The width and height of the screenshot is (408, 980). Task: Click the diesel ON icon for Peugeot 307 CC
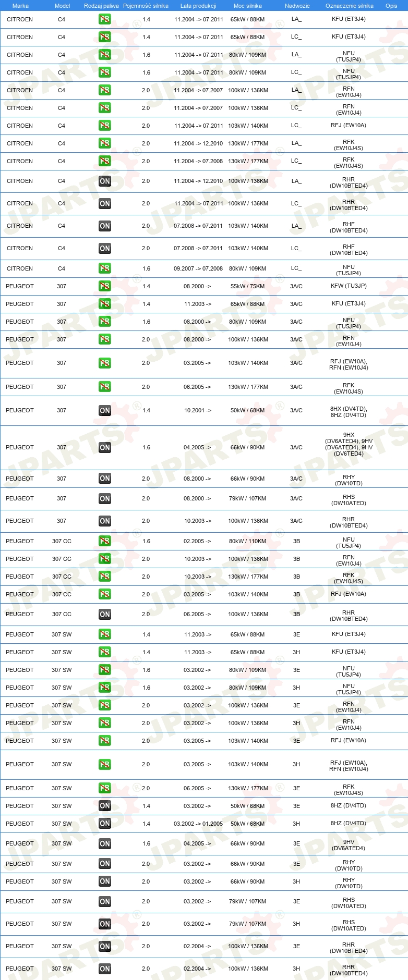(x=104, y=615)
